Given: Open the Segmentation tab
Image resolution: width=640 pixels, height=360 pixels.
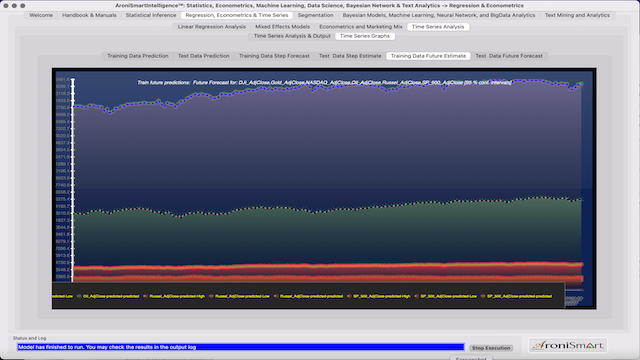Looking at the screenshot, I should [x=315, y=15].
